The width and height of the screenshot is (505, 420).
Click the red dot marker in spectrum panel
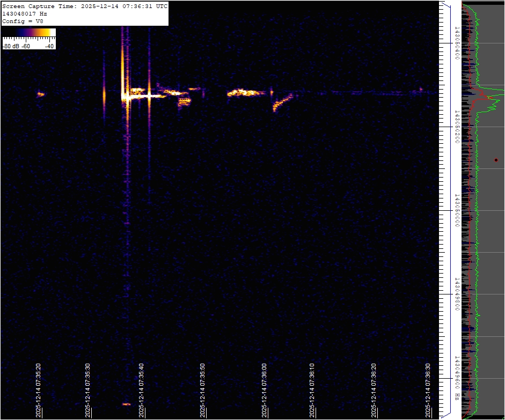[x=496, y=160]
